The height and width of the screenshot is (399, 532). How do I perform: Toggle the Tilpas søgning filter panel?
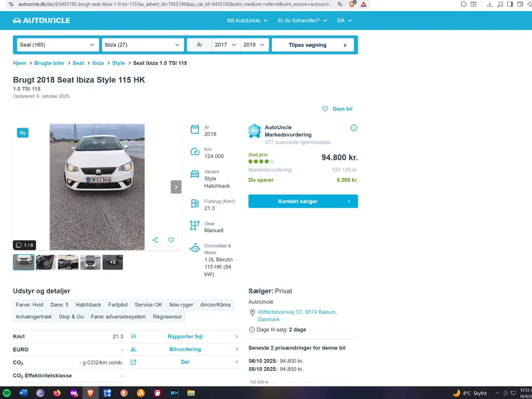(313, 45)
